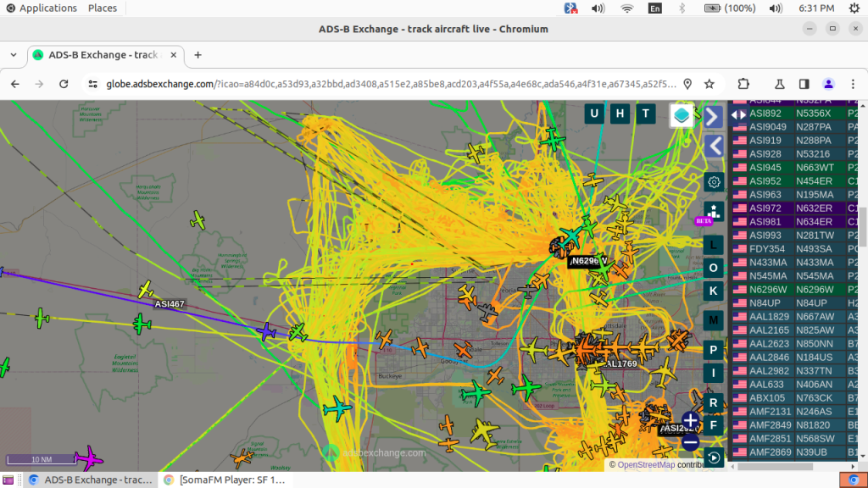Viewport: 868px width, 488px height.
Task: Select table row AAL2623
Action: pyautogui.click(x=795, y=344)
